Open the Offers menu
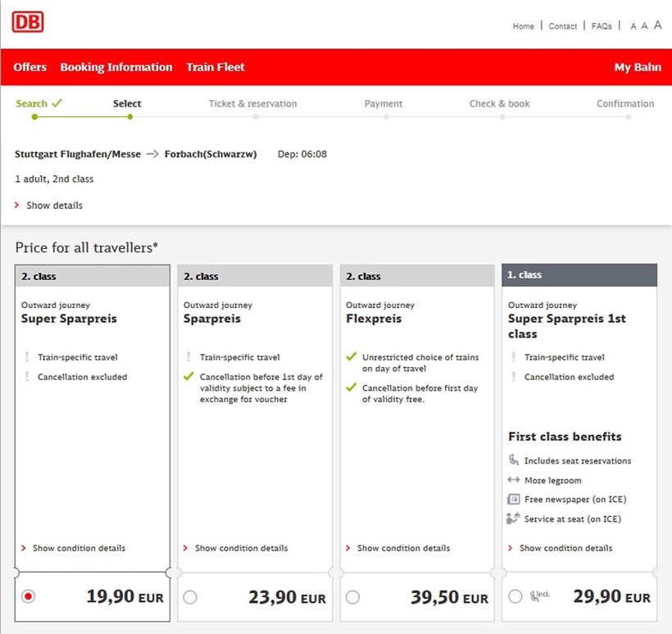 [30, 67]
